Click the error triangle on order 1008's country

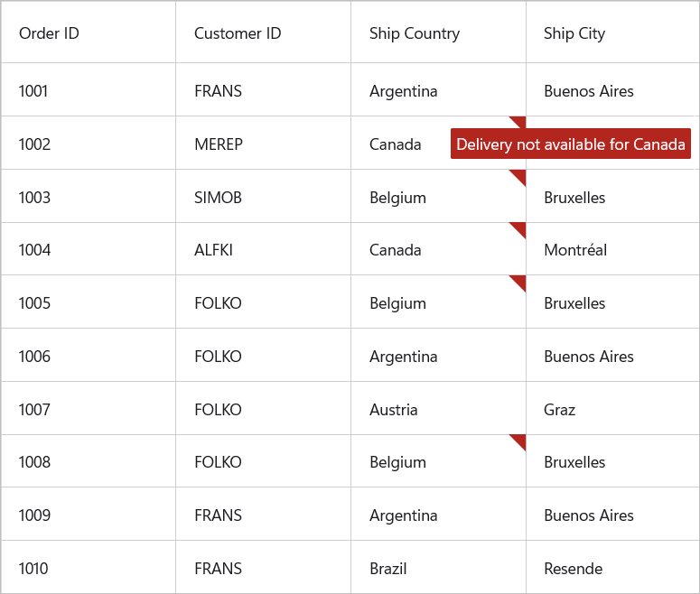[x=519, y=440]
